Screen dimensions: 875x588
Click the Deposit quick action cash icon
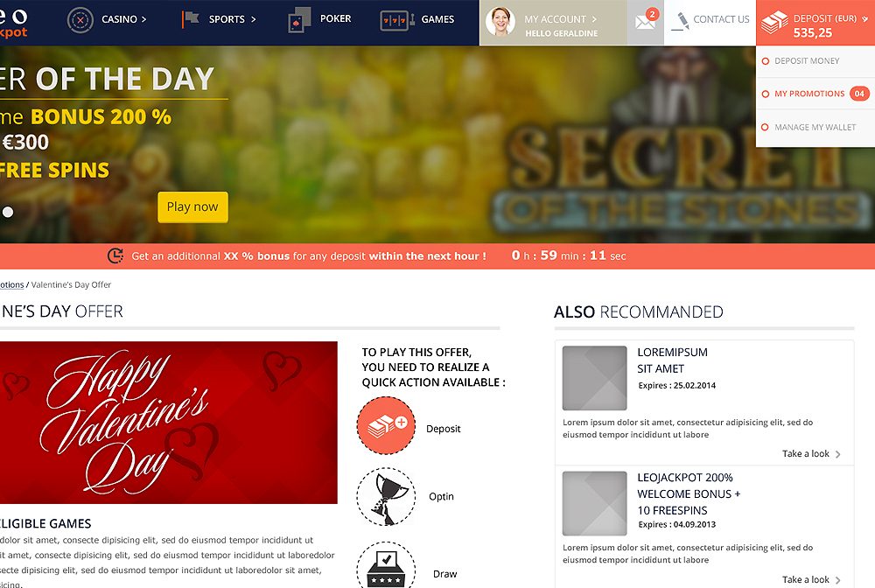pos(386,425)
